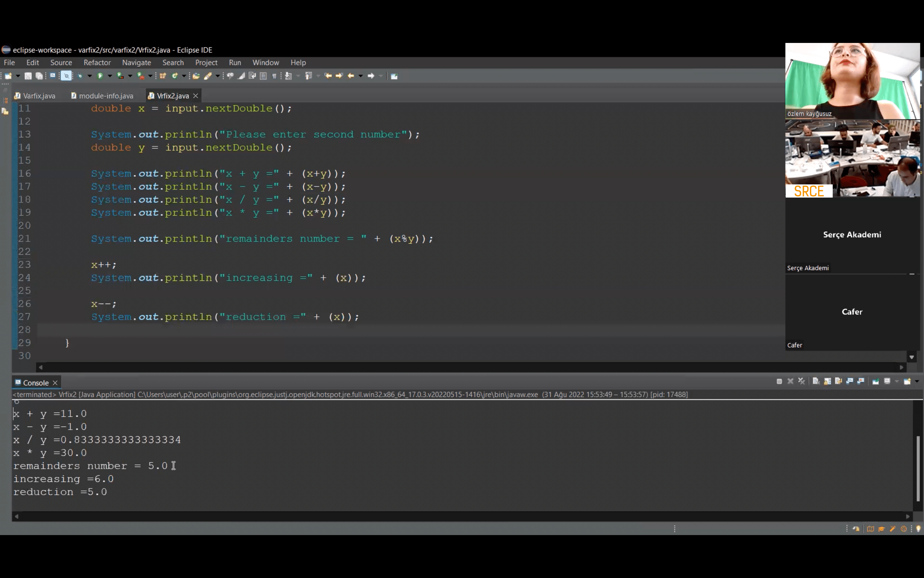Navigate Back with the yellow left arrow

pos(351,76)
